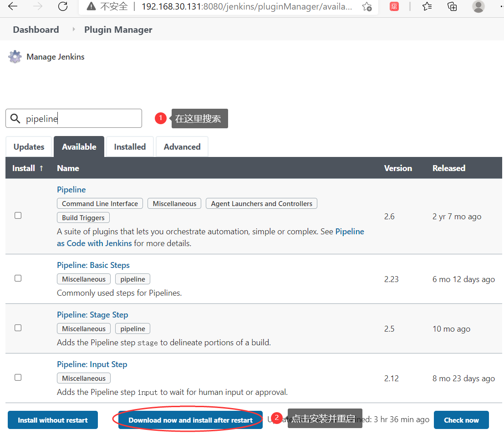The width and height of the screenshot is (504, 434).
Task: Enable the Pipeline: Input Step checkbox
Action: 18,378
